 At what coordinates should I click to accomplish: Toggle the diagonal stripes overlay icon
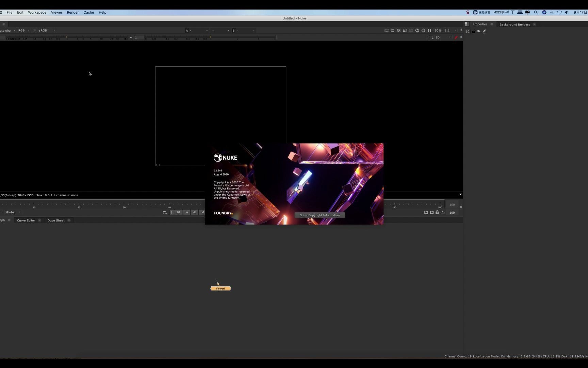[x=399, y=30]
